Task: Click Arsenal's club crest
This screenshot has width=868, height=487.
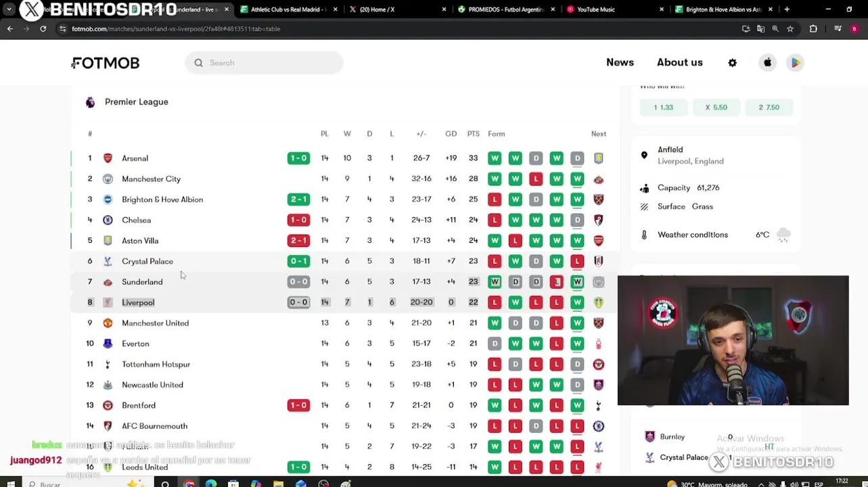Action: pyautogui.click(x=108, y=158)
